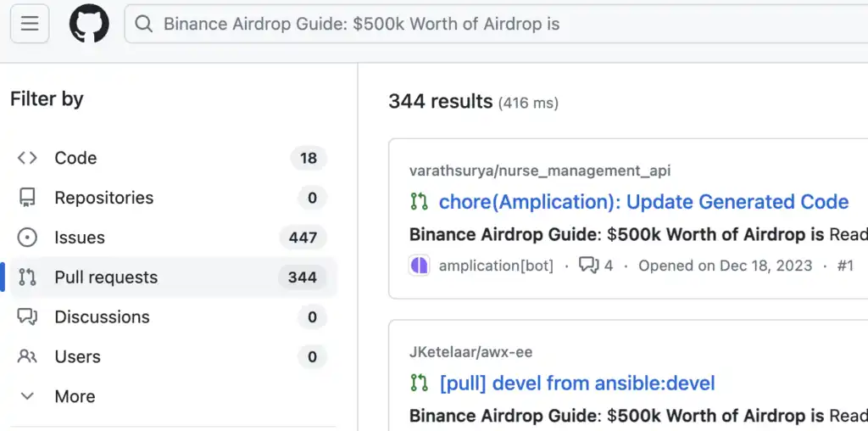Filter results by Issues

point(173,238)
